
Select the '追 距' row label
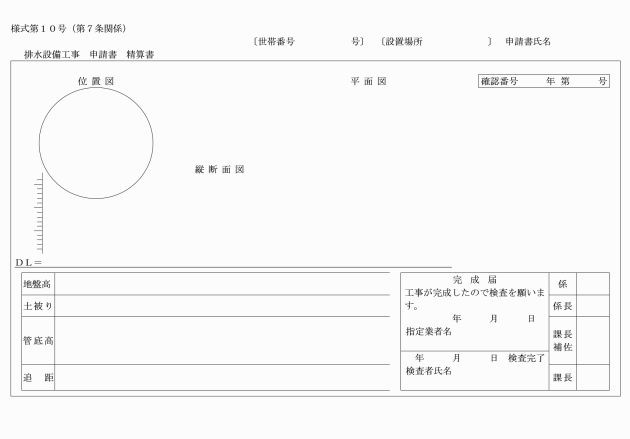(x=38, y=378)
